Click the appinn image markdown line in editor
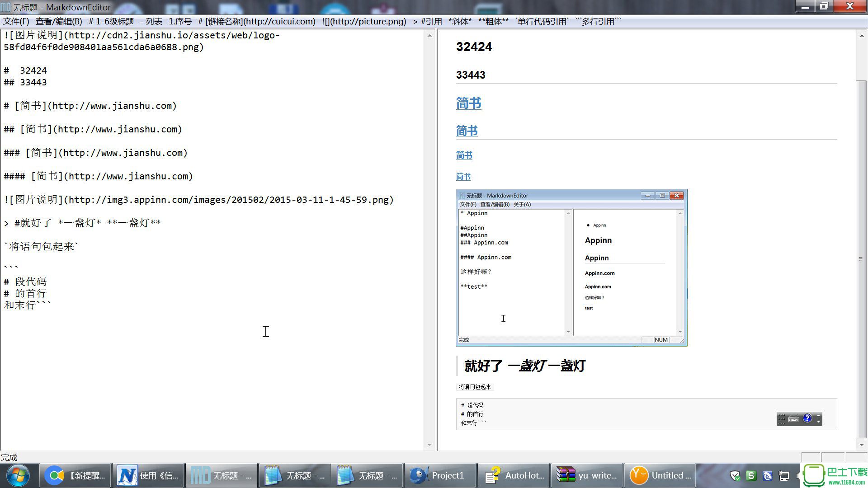Image resolution: width=868 pixels, height=488 pixels. pyautogui.click(x=199, y=200)
